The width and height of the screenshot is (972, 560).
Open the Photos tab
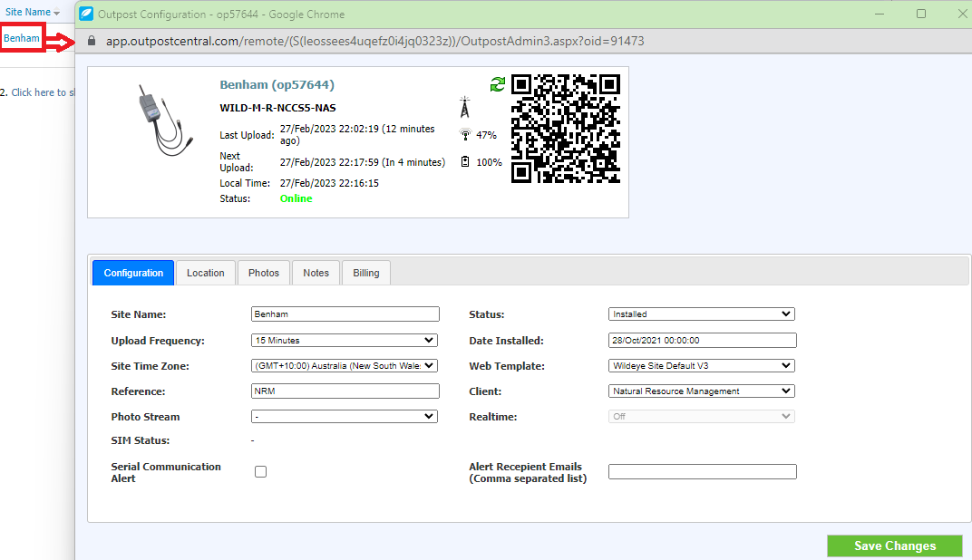[x=264, y=273]
